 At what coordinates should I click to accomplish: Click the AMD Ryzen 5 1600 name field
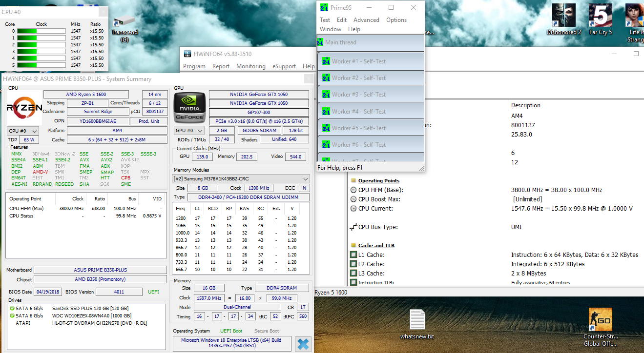pos(86,95)
